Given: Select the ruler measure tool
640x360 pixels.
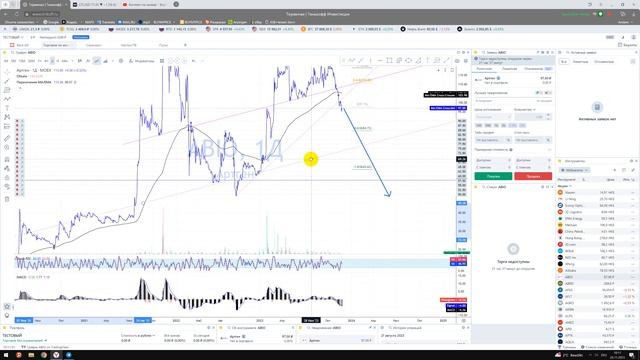Looking at the screenshot, I should coord(7,138).
